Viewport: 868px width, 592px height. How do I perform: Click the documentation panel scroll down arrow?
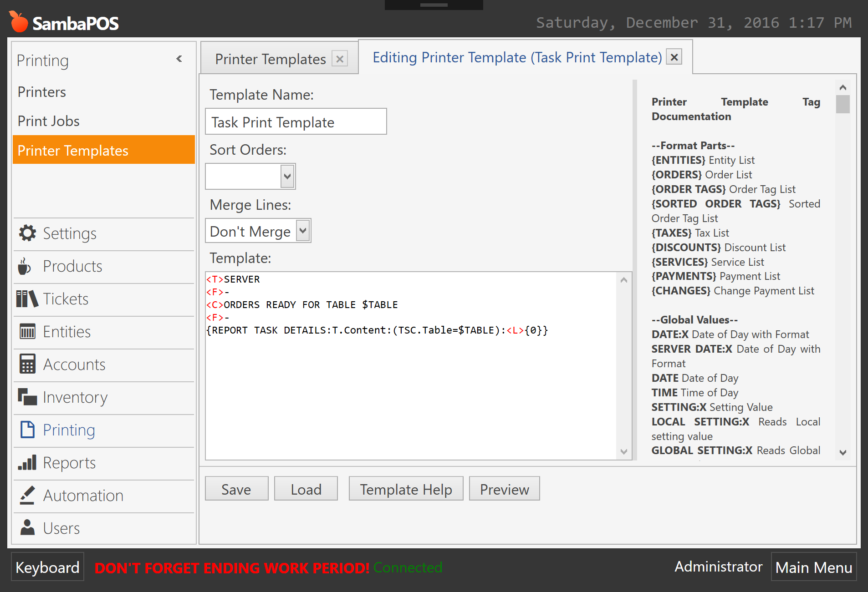pyautogui.click(x=842, y=452)
